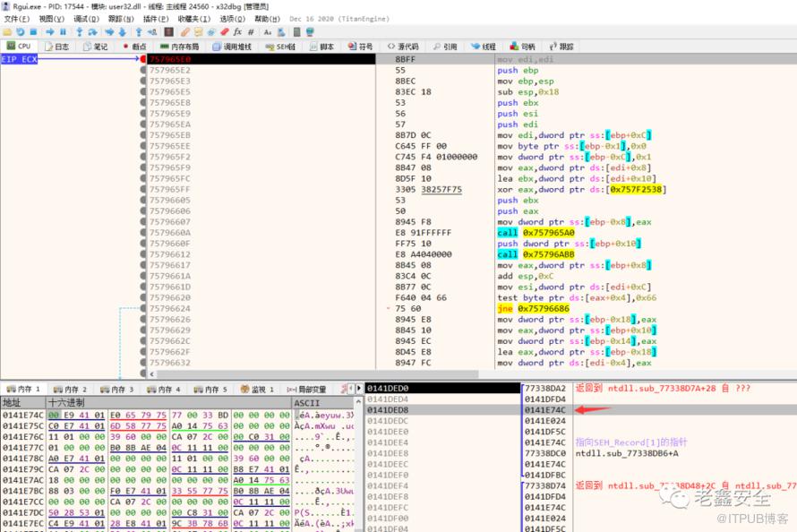Viewport: 797px width, 532px height.
Task: Click the Step Over toolbar icon
Action: point(93,31)
